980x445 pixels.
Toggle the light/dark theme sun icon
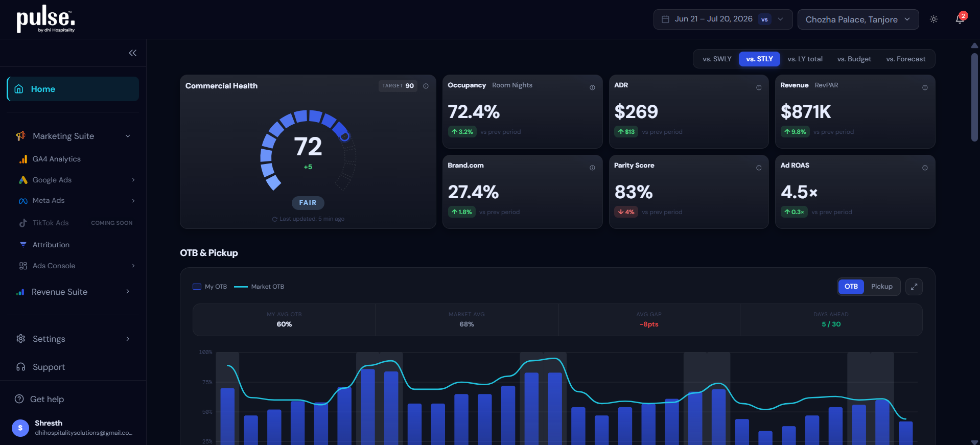(x=934, y=19)
